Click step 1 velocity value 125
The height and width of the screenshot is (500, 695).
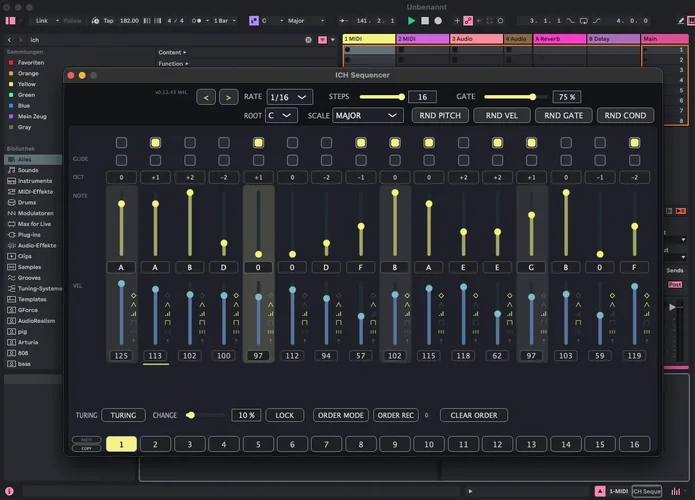[x=121, y=355]
